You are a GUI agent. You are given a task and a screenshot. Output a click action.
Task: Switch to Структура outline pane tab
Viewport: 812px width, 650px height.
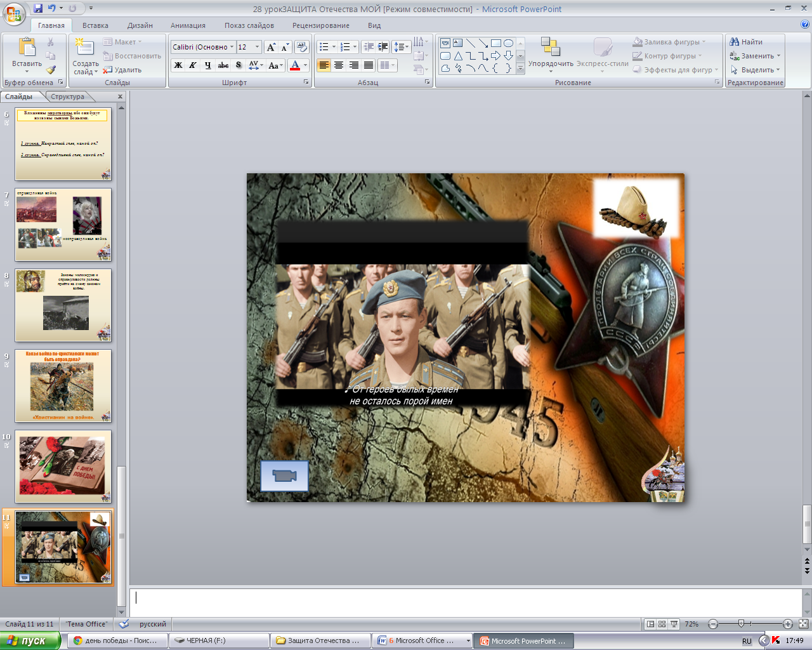68,96
